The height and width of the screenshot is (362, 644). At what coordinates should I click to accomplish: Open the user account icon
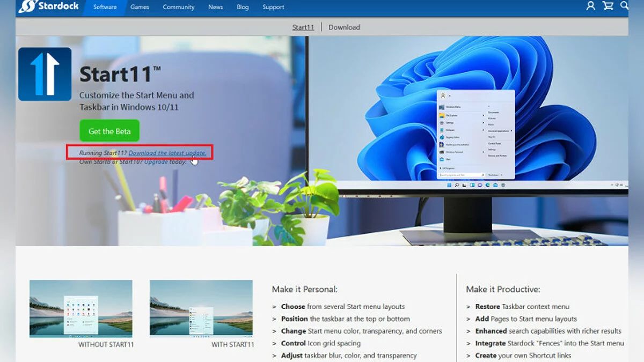(x=590, y=6)
